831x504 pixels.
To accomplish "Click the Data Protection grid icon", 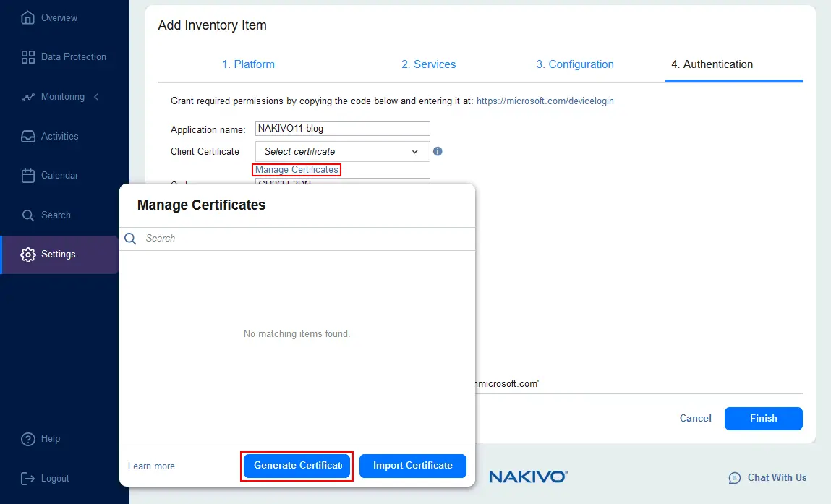I will [x=27, y=56].
